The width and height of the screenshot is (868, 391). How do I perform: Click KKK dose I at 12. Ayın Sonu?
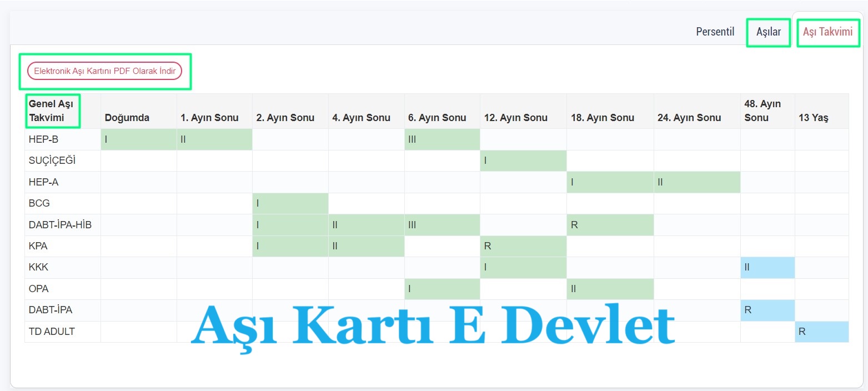pyautogui.click(x=523, y=267)
